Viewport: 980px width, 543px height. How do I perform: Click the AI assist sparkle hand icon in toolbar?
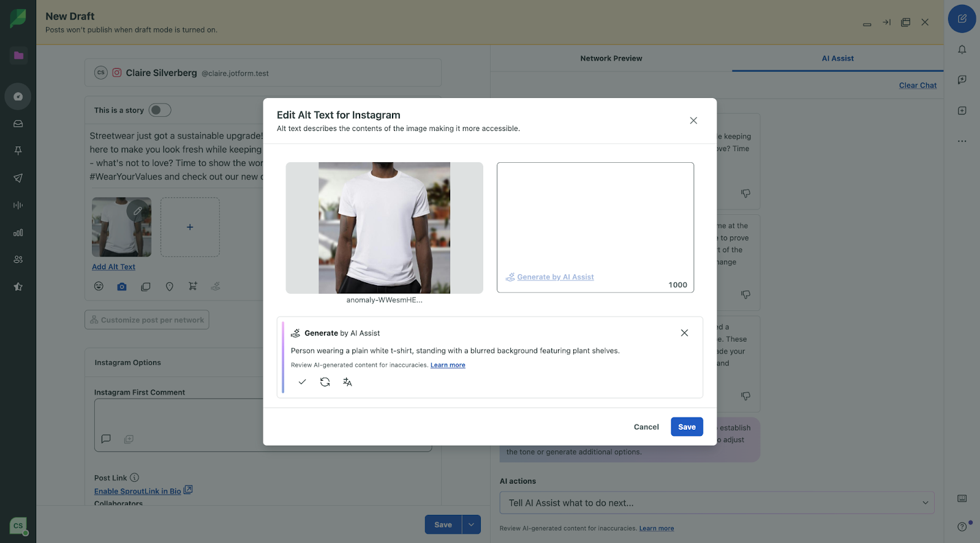point(216,286)
